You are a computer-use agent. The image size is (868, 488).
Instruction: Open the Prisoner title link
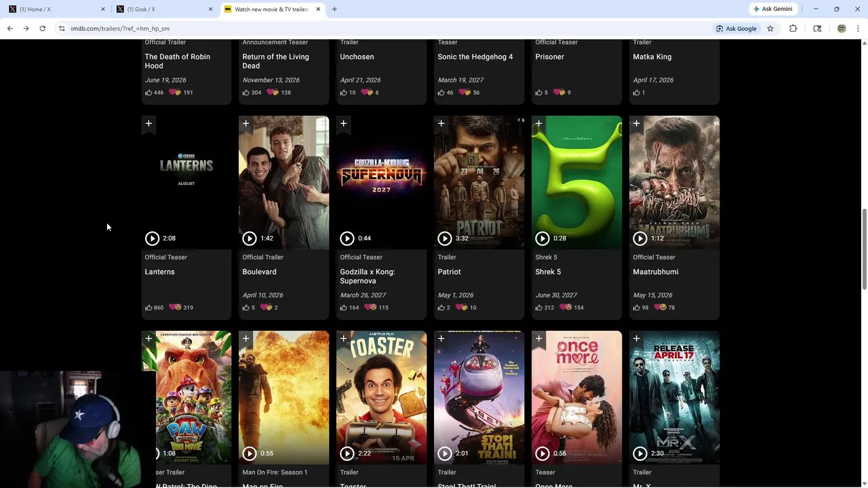(549, 57)
